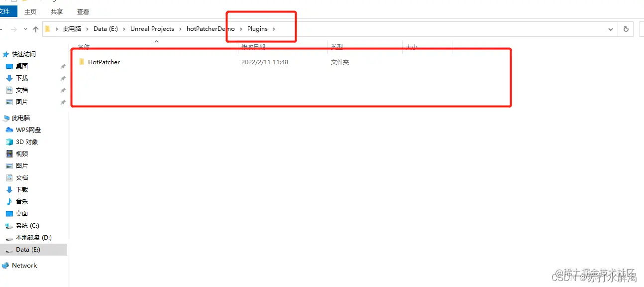Image resolution: width=644 pixels, height=287 pixels.
Task: Select 此电脑 in navigation pane
Action: [x=21, y=118]
